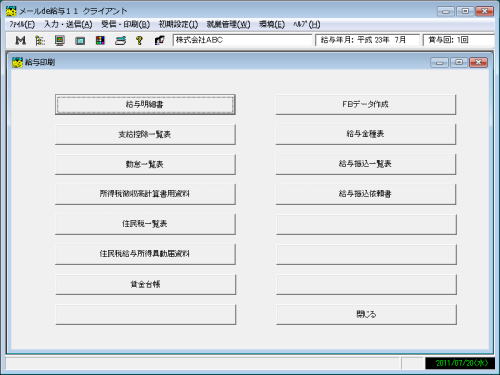Open 賃金台帳 wage ledger

[145, 284]
